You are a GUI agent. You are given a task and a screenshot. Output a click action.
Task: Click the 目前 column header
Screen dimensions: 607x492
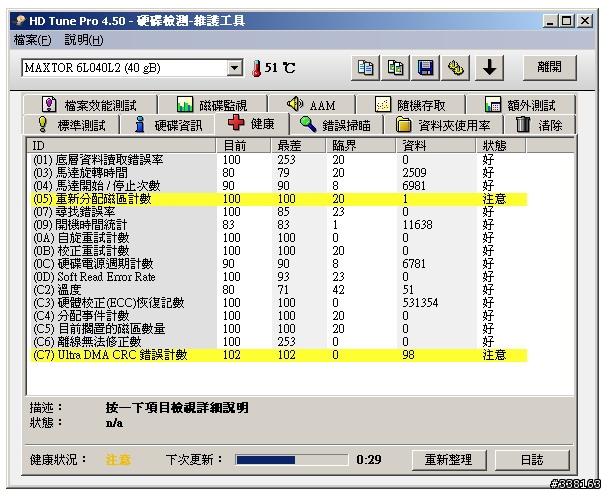(x=243, y=146)
